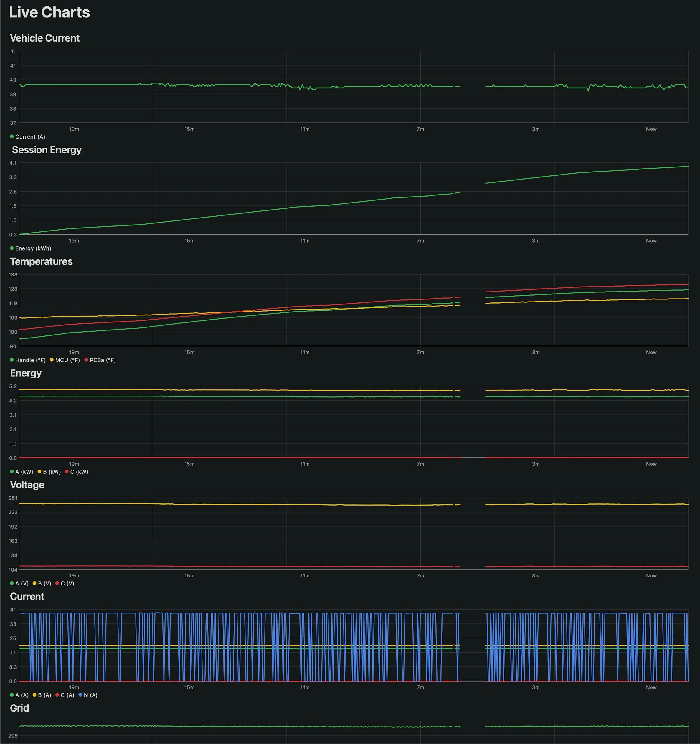
Task: Toggle Current (A) legend in Vehicle Current chart
Action: [28, 136]
